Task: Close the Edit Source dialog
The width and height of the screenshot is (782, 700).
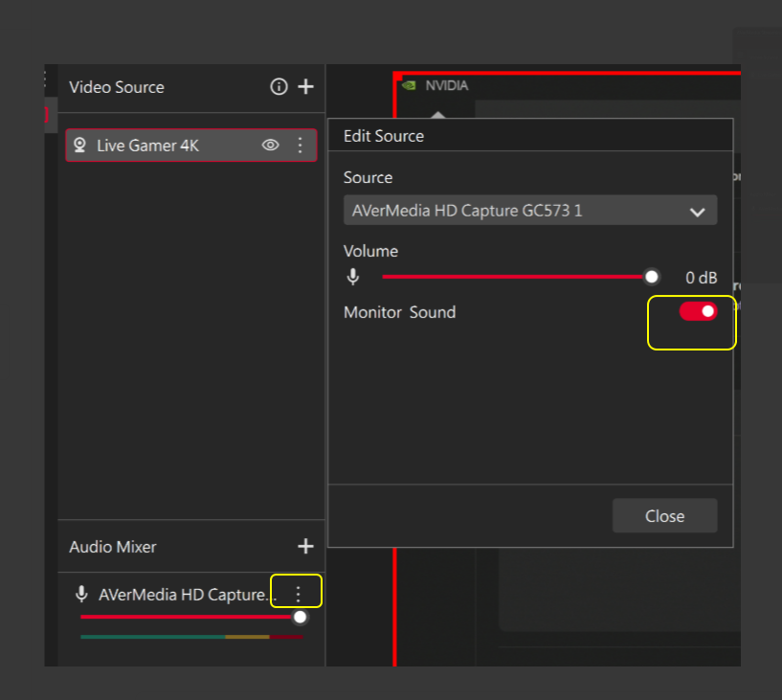Action: point(664,516)
